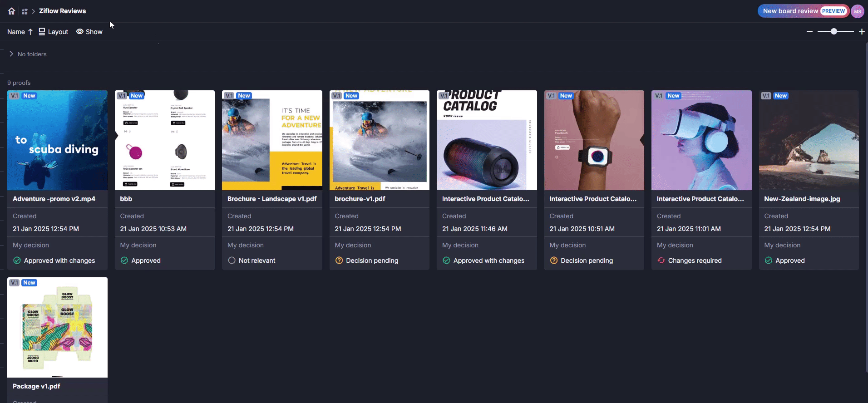Select Not relevant radio on Brochure Landscape
Image resolution: width=868 pixels, height=403 pixels.
coord(232,260)
